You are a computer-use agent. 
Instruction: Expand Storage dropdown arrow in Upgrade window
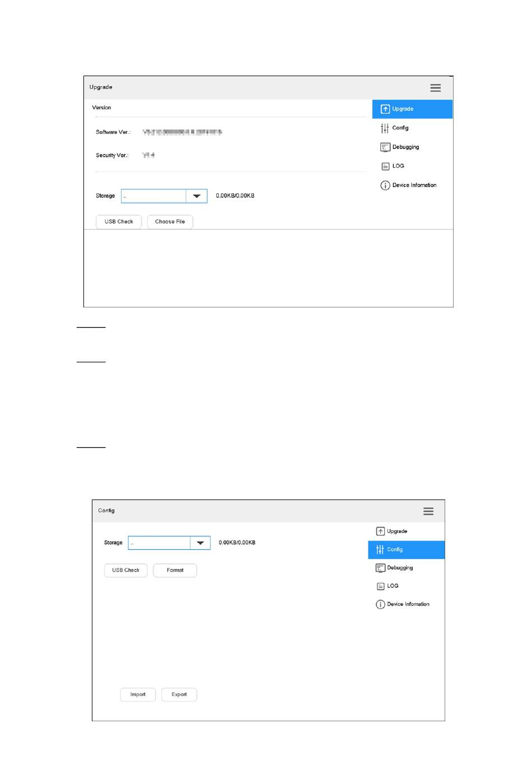pos(197,196)
